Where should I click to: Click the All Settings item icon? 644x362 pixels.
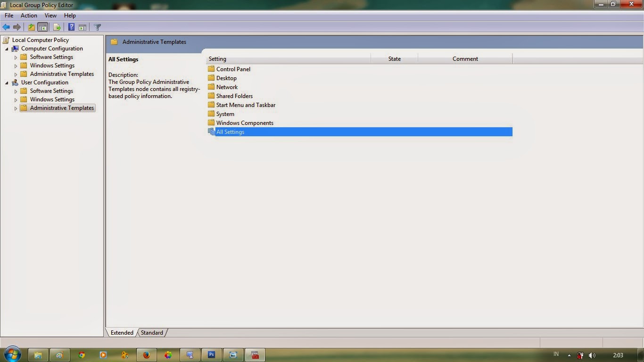[211, 132]
